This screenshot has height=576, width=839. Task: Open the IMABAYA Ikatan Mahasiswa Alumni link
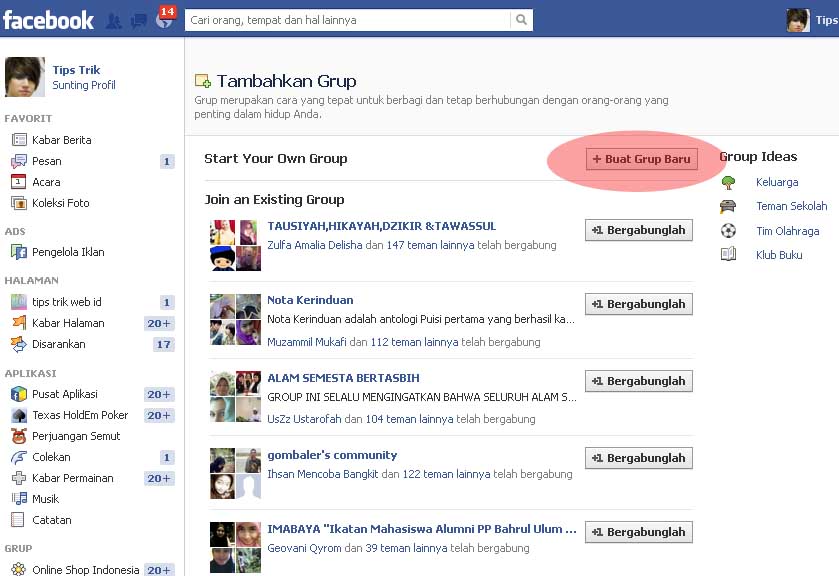coord(422,529)
